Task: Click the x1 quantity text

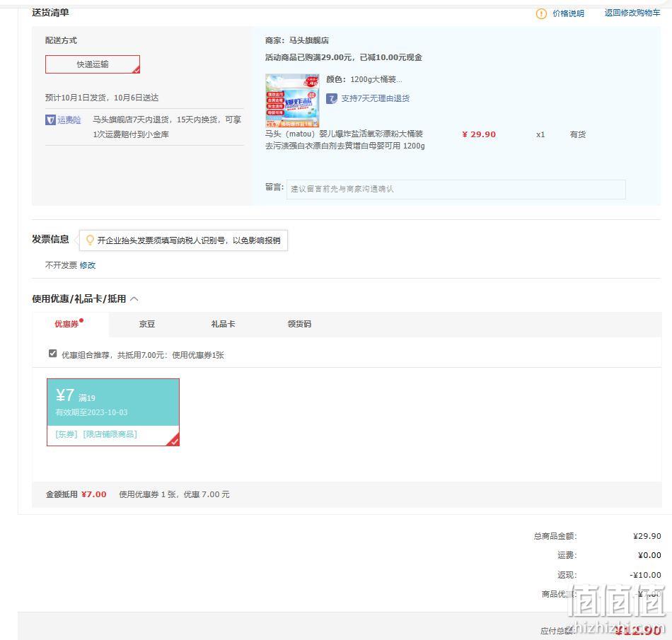Action: (540, 134)
